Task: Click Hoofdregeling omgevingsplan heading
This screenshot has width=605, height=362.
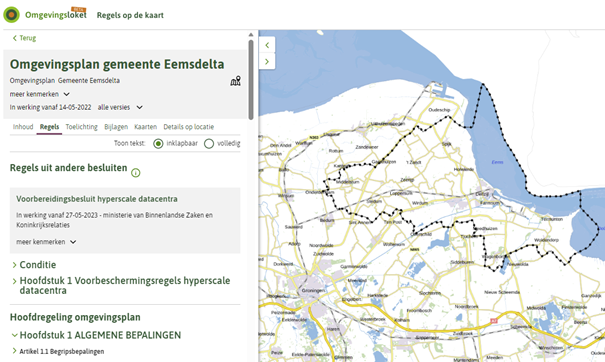Action: pos(75,317)
